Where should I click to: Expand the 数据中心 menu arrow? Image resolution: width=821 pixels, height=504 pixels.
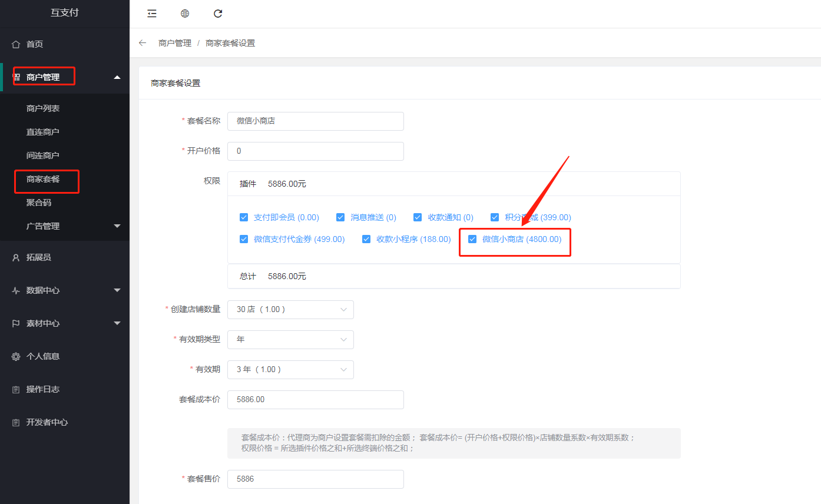pyautogui.click(x=117, y=290)
